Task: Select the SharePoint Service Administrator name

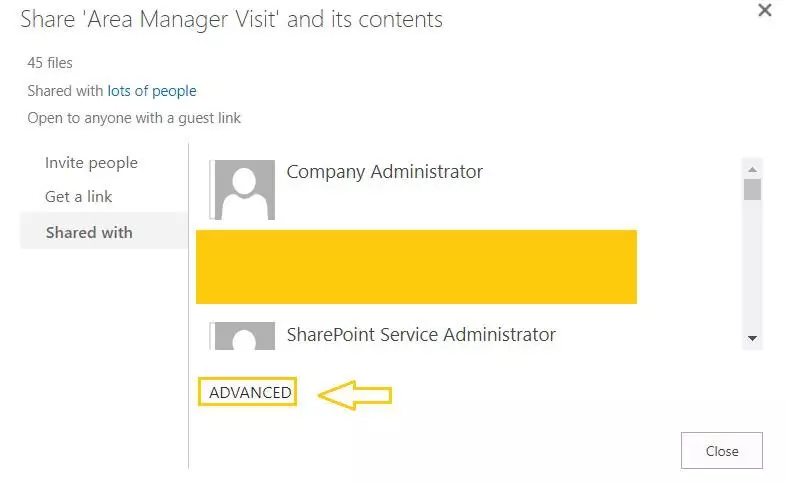Action: (421, 334)
